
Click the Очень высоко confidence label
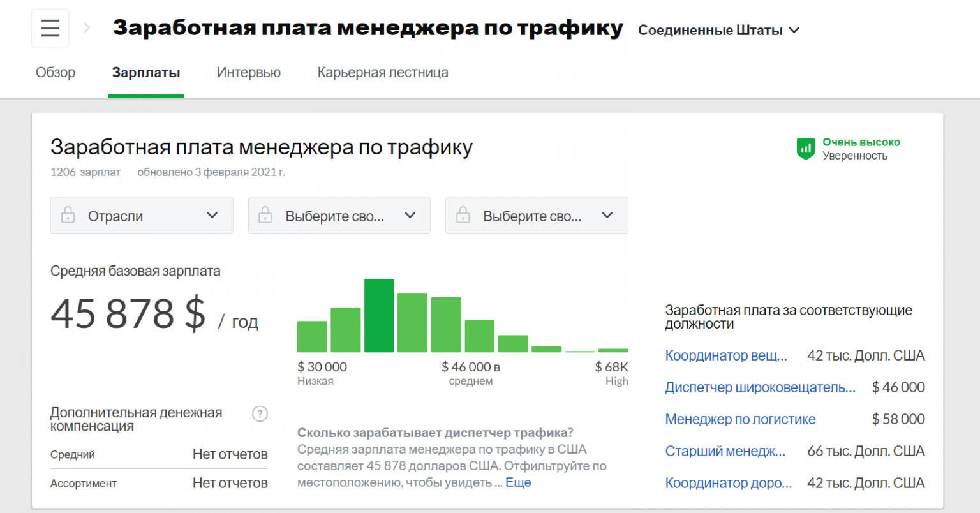click(861, 142)
